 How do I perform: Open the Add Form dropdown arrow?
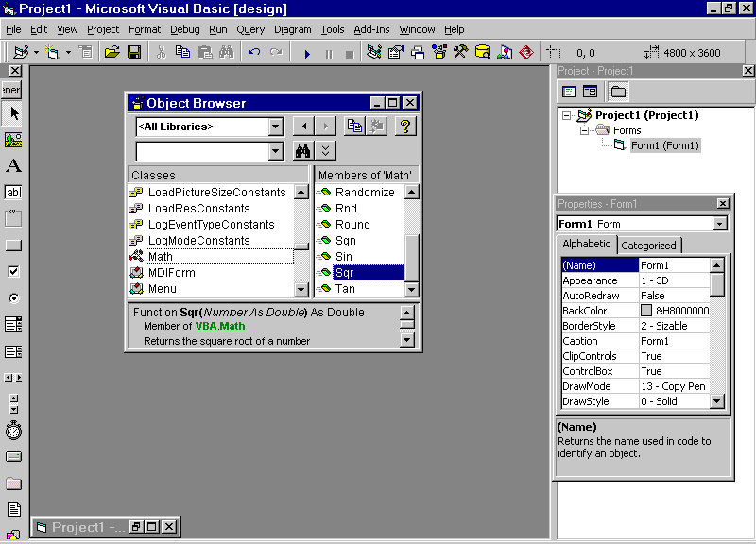click(x=68, y=52)
